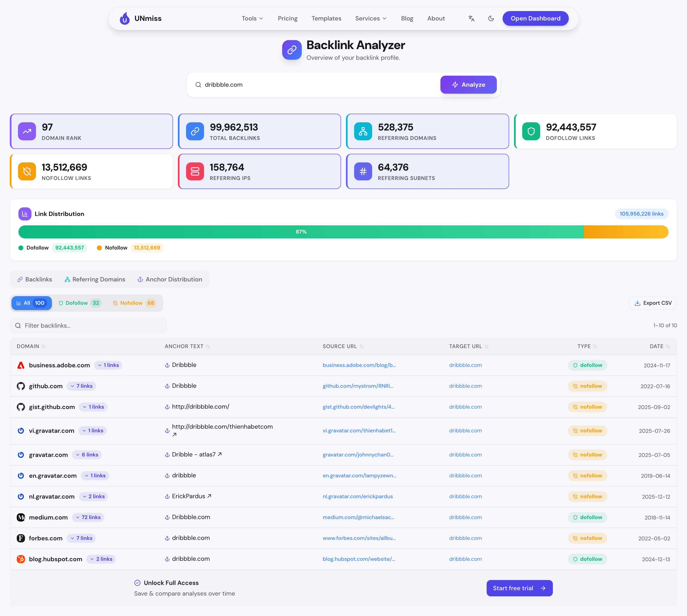This screenshot has width=687, height=616.
Task: Expand the 2 links chip for nl.gravatar.com
Action: (93, 497)
